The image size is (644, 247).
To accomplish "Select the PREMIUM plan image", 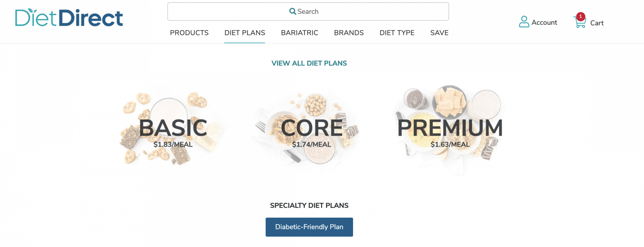I will [x=449, y=126].
